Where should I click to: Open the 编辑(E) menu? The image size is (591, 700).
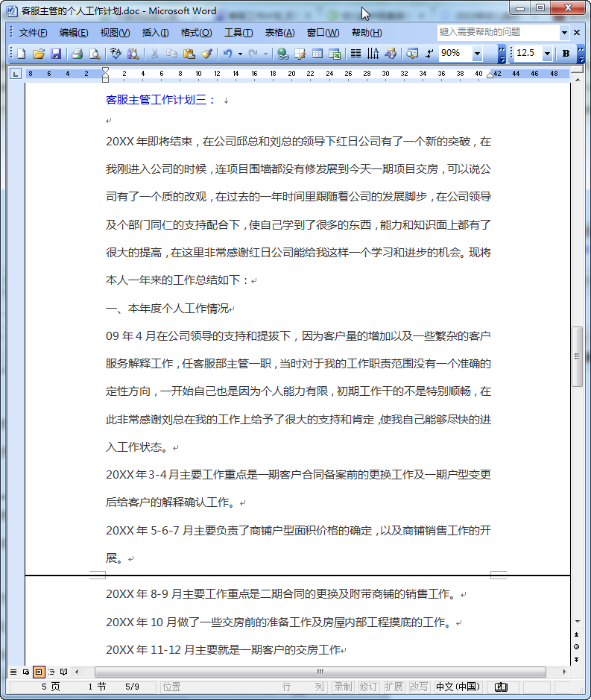74,33
